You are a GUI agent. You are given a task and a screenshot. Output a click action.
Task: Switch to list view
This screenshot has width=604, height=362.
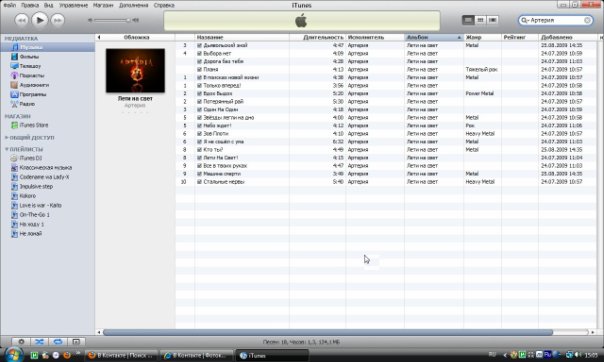(x=468, y=20)
